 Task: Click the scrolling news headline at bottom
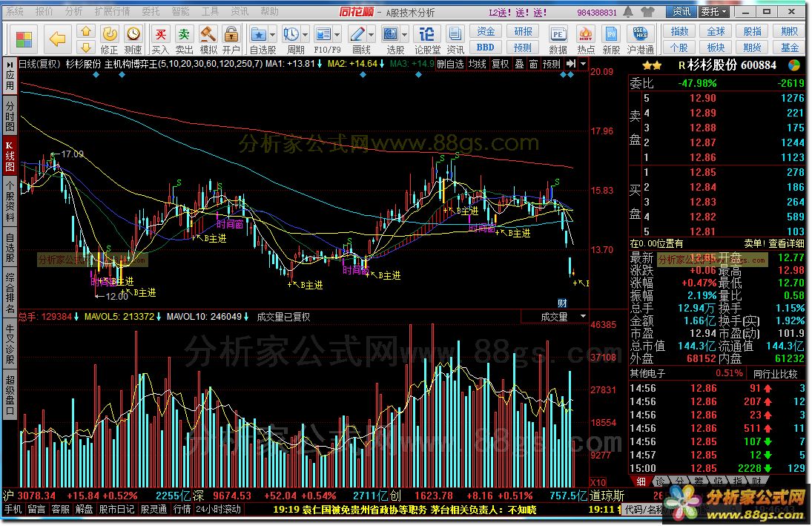[404, 510]
